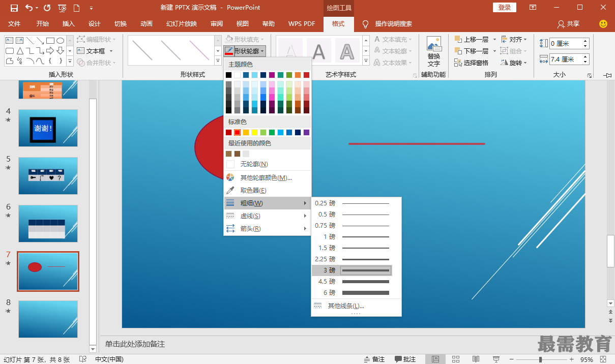615x364 pixels.
Task: Click the new blank document icon
Action: (x=76, y=8)
